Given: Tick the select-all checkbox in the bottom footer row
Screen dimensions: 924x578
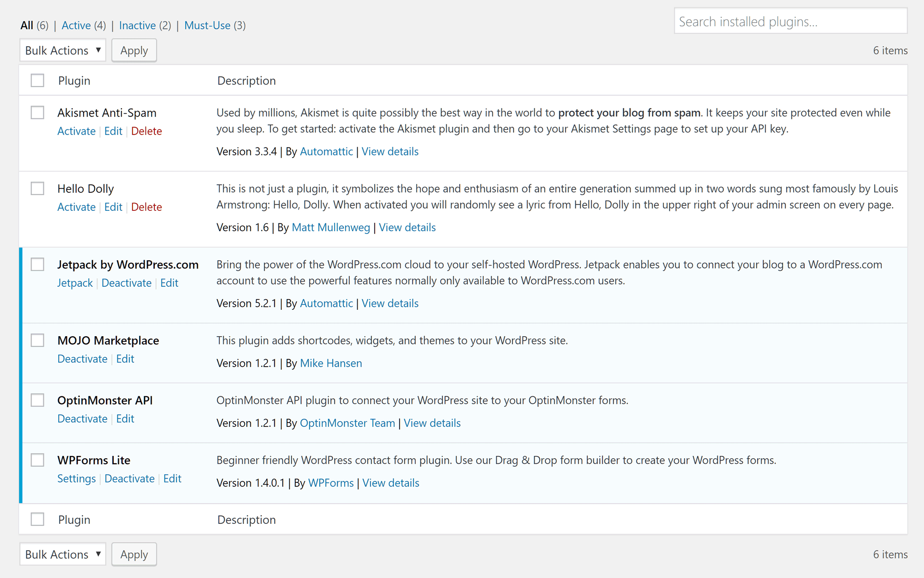Looking at the screenshot, I should coord(37,519).
